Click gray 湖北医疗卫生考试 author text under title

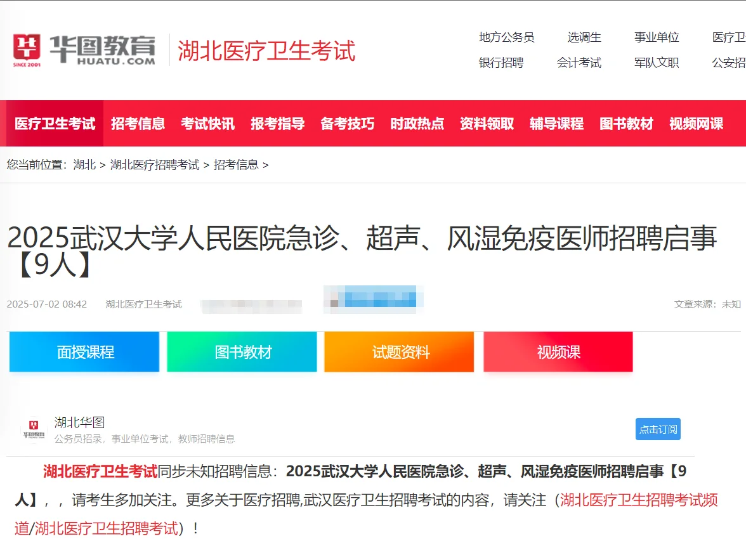coord(143,304)
